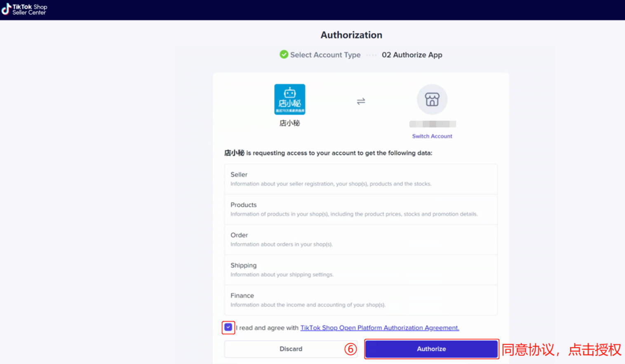Click the masked account name under the avatar
Screen dimensions: 625x364
point(432,124)
